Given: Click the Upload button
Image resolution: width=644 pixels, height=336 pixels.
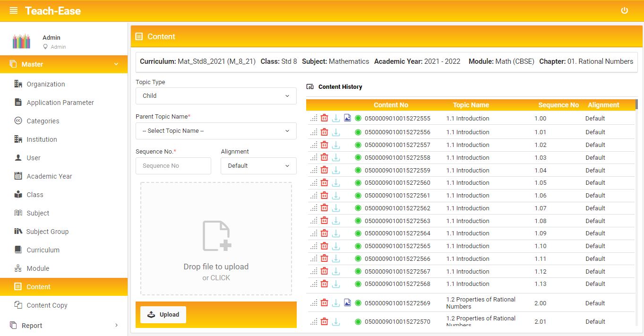Looking at the screenshot, I should 163,315.
